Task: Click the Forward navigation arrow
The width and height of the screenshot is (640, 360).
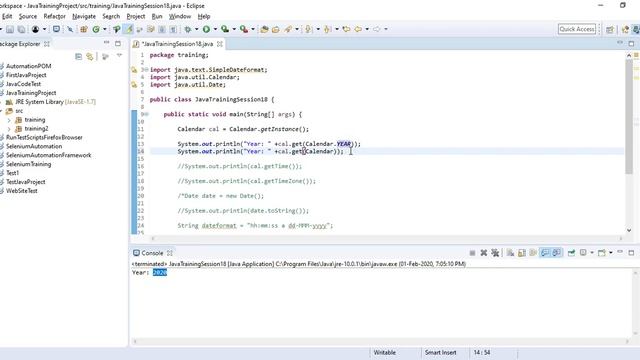Action: click(377, 29)
